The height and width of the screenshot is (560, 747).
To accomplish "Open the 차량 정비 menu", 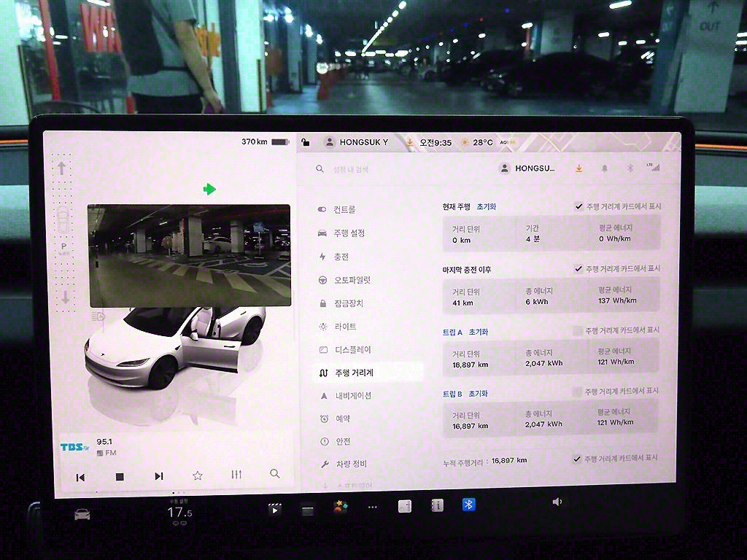I will tap(344, 464).
